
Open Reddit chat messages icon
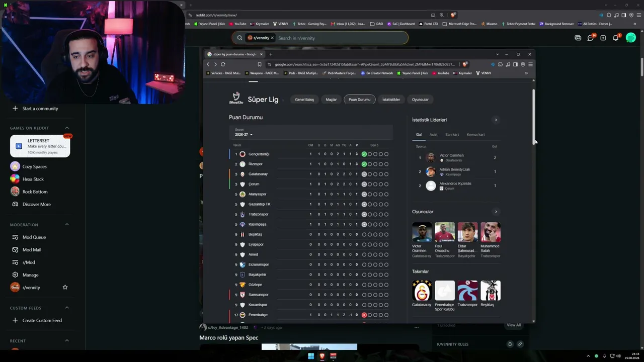point(590,38)
